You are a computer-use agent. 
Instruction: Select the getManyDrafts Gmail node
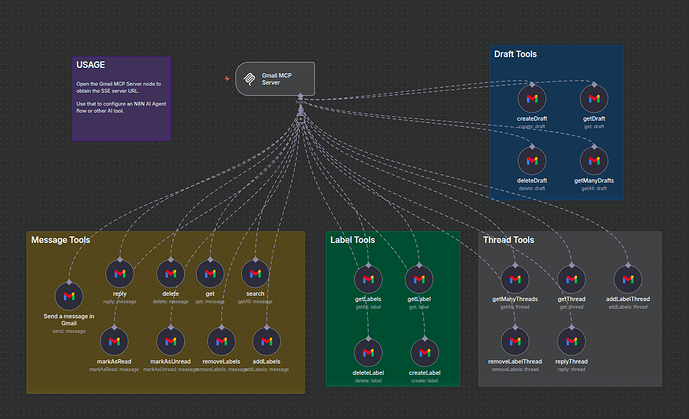[x=594, y=161]
